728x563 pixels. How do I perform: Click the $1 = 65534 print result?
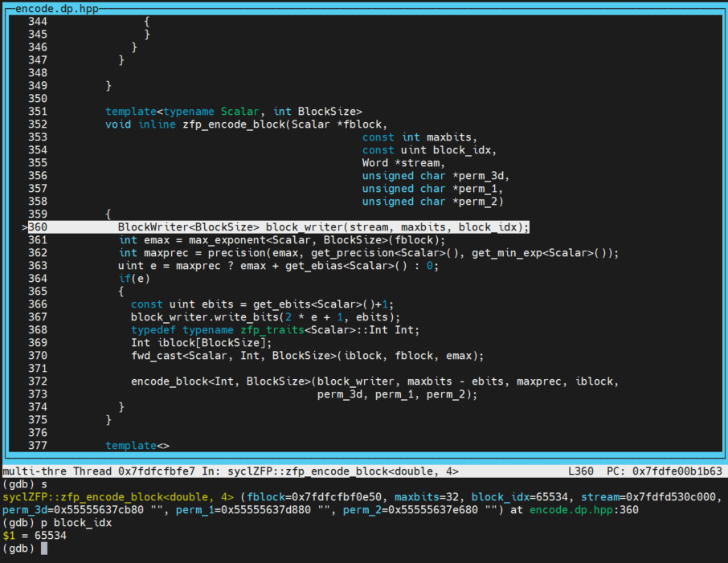pos(35,536)
